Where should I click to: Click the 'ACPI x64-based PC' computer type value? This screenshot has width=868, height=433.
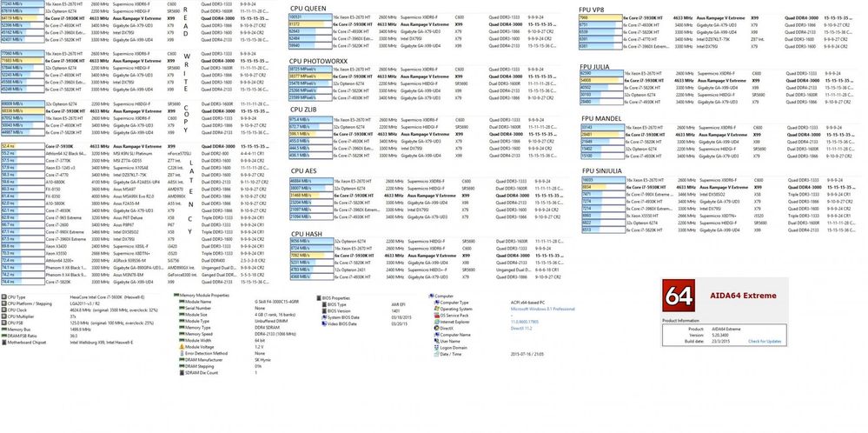tap(526, 303)
